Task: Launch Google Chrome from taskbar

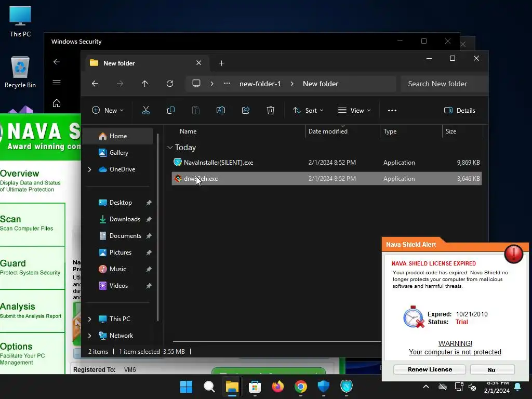Action: click(301, 387)
